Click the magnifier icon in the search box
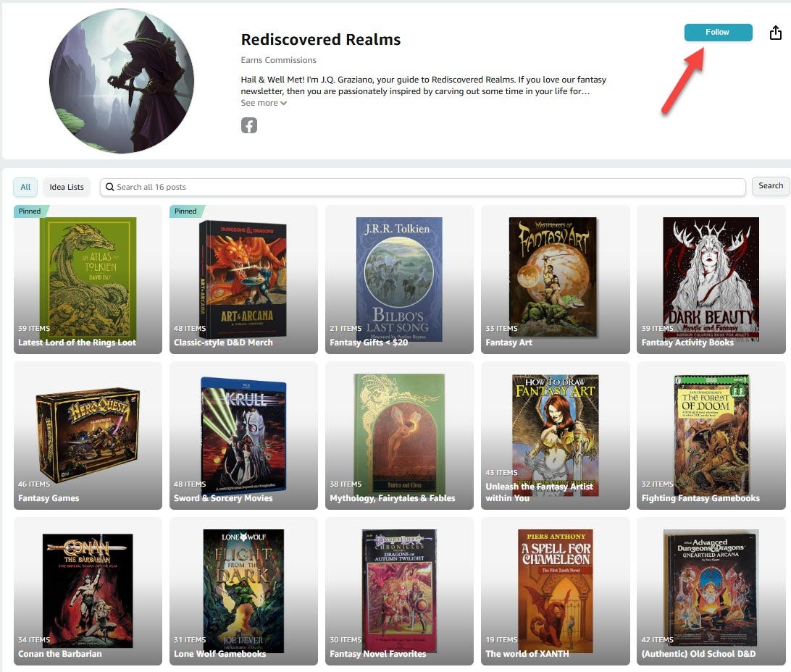Screen dimensions: 791x672 109,187
